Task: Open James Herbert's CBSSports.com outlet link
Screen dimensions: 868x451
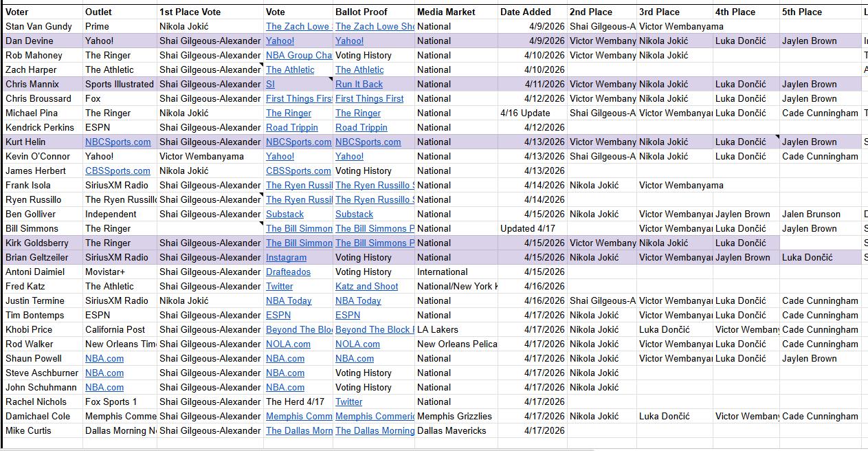Action: tap(118, 171)
